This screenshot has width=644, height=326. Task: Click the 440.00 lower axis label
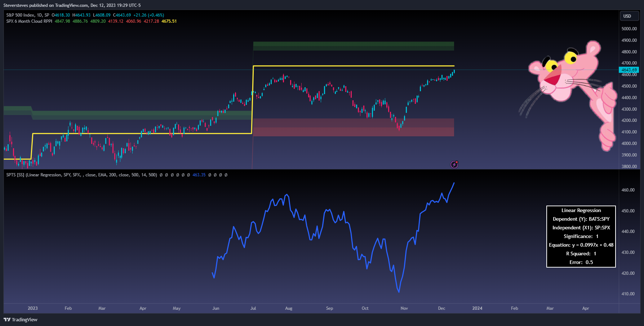pyautogui.click(x=628, y=232)
